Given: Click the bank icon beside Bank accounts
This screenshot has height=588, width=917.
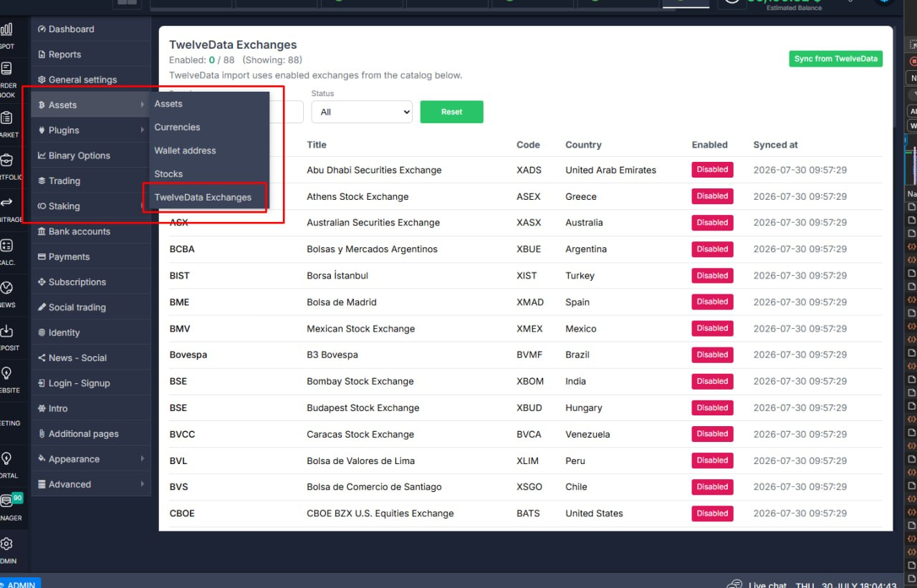Looking at the screenshot, I should [42, 231].
